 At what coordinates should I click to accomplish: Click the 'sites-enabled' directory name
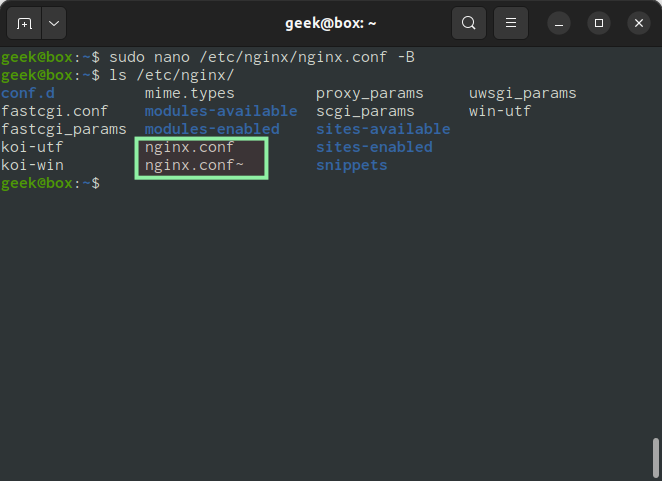click(374, 147)
